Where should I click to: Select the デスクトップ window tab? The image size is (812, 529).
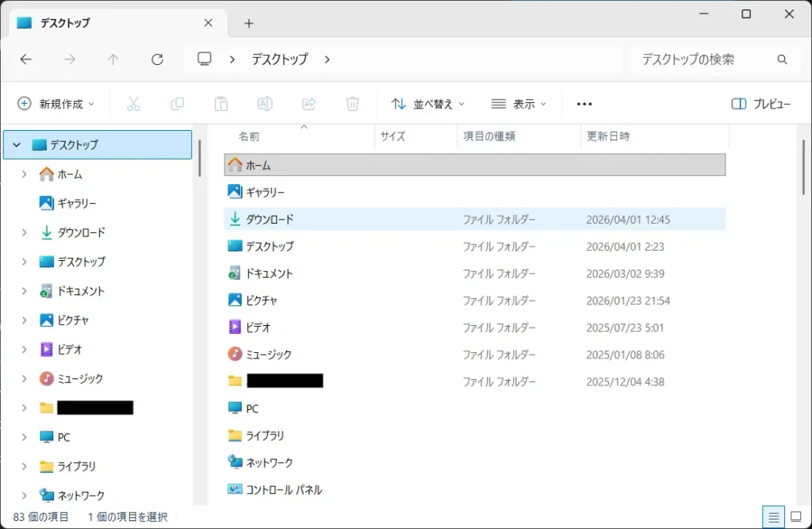click(111, 23)
